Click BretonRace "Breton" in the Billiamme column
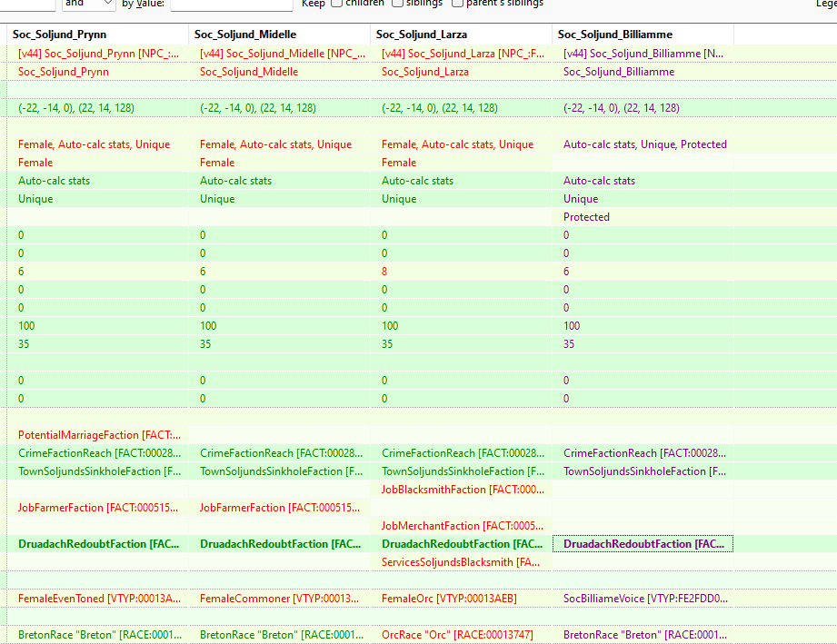 coord(643,634)
